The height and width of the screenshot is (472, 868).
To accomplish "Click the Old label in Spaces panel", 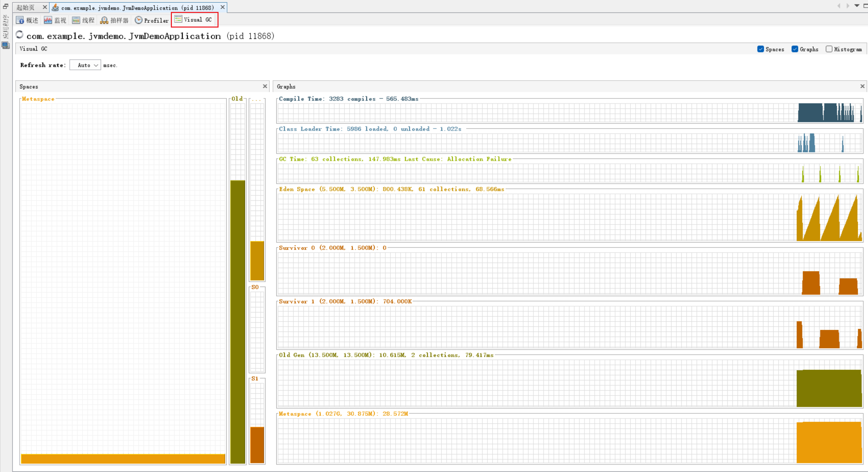I will click(237, 99).
